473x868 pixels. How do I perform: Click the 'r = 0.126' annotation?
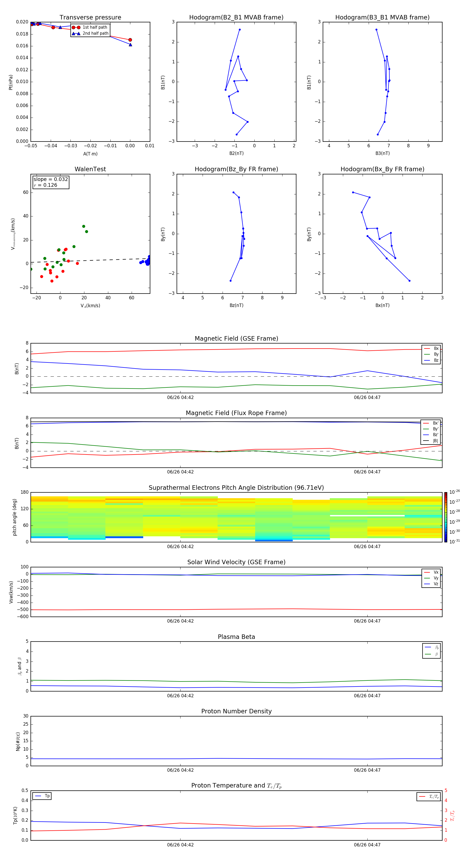pyautogui.click(x=45, y=185)
